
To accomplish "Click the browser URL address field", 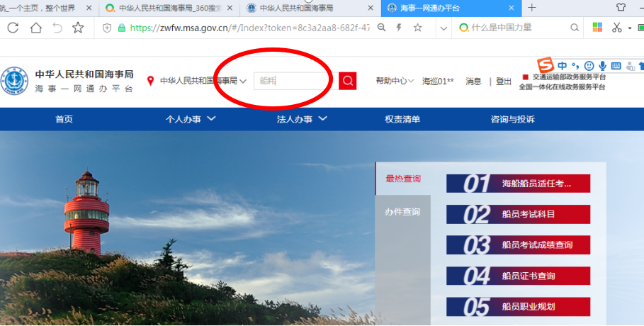I will tap(249, 28).
